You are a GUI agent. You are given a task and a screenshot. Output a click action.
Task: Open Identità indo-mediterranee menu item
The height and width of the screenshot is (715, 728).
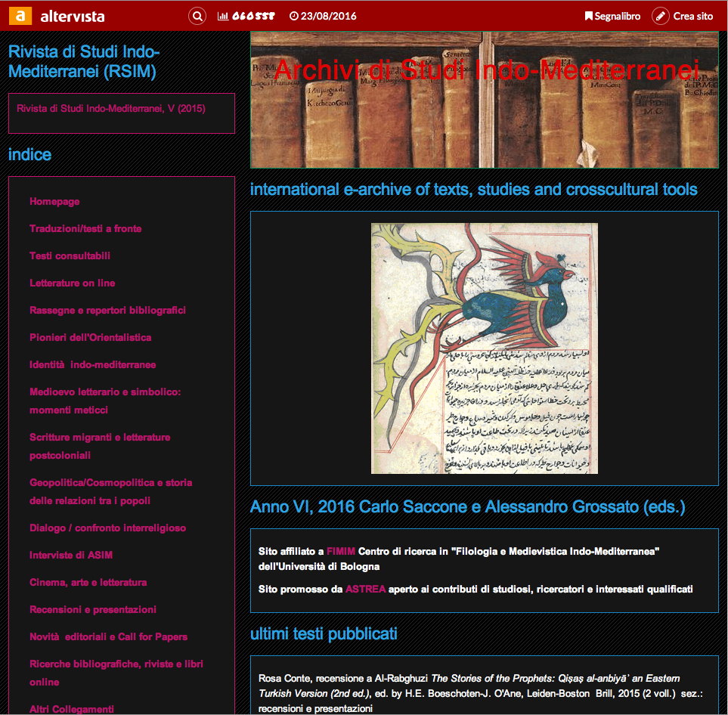[x=92, y=365]
